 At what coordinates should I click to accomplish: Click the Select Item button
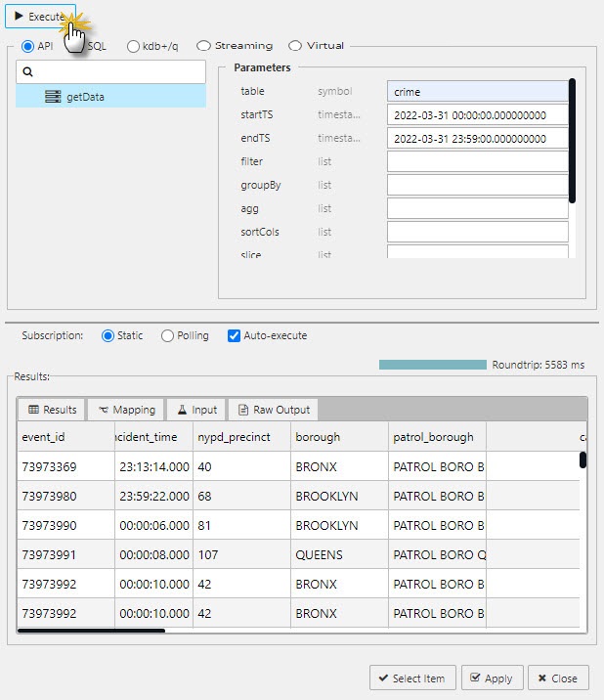pyautogui.click(x=411, y=678)
